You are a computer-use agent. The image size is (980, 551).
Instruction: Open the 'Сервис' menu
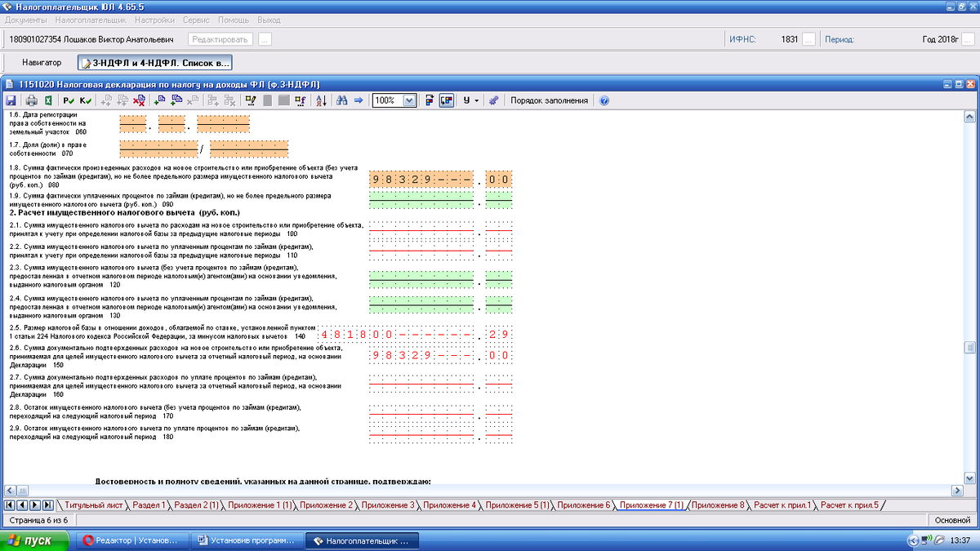(196, 19)
